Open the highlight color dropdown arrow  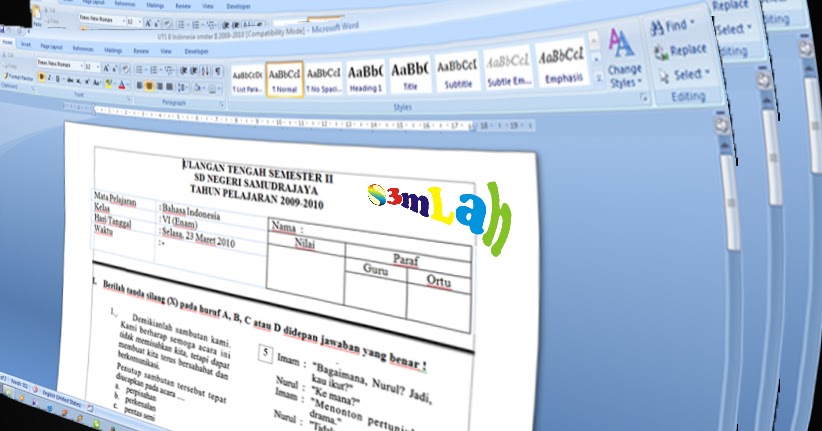[x=115, y=83]
